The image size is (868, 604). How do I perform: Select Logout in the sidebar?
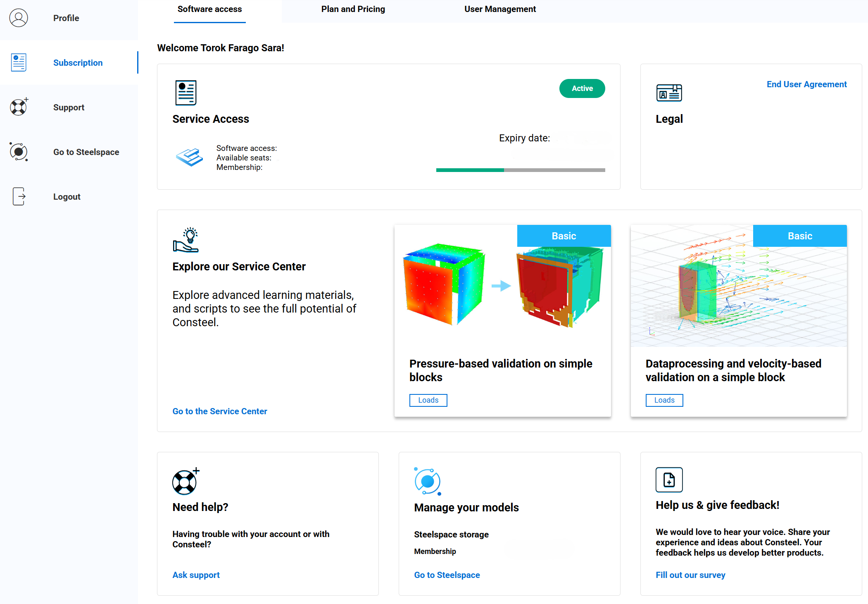click(x=67, y=196)
